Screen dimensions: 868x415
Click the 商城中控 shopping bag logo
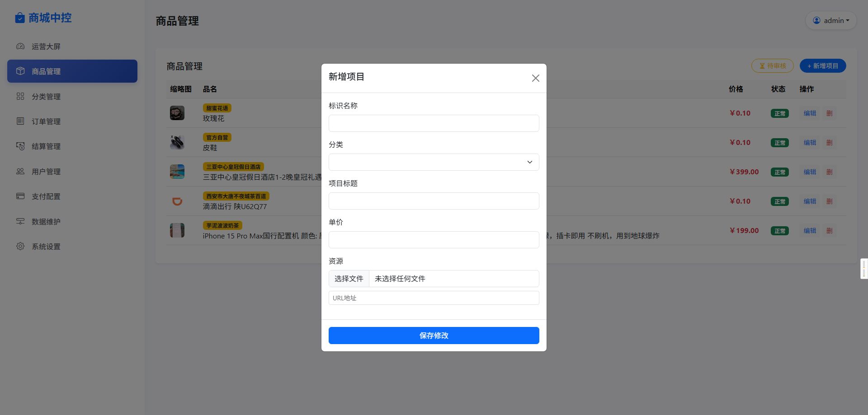click(20, 18)
